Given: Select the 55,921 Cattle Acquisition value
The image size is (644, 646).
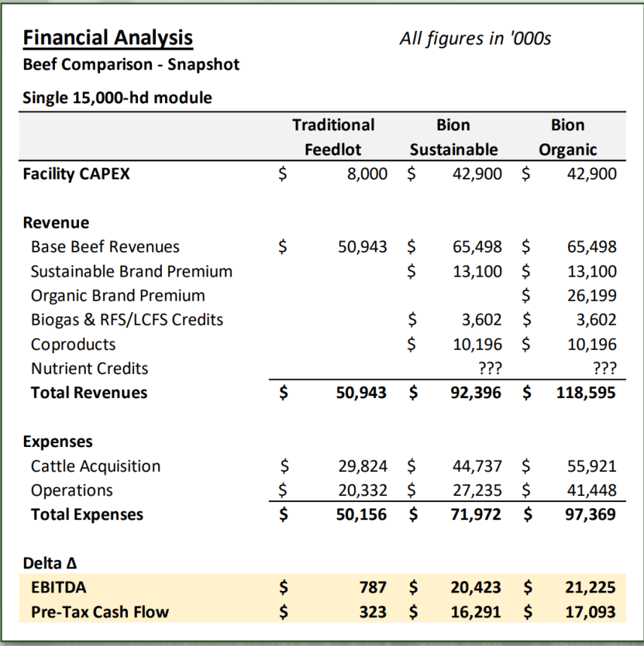Looking at the screenshot, I should pos(592,466).
